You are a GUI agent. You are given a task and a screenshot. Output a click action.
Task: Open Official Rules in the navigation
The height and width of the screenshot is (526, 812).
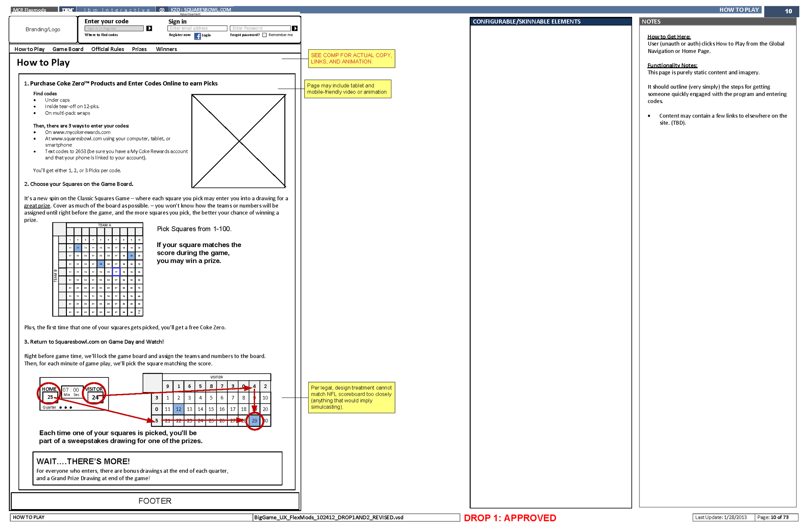click(x=108, y=49)
